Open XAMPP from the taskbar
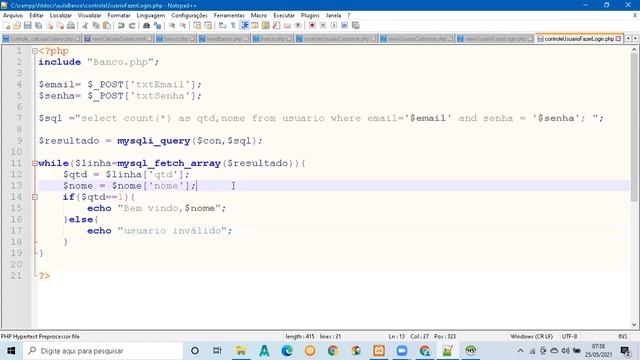The image size is (640, 360). tap(379, 351)
